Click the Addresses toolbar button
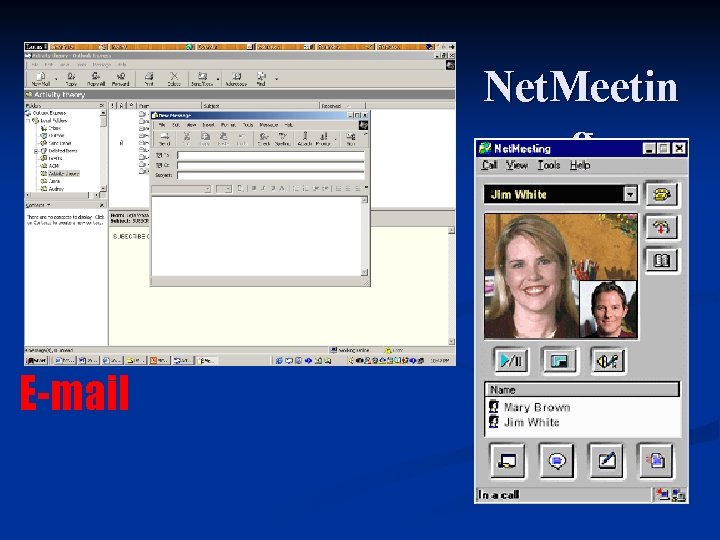The image size is (720, 540). 236,79
